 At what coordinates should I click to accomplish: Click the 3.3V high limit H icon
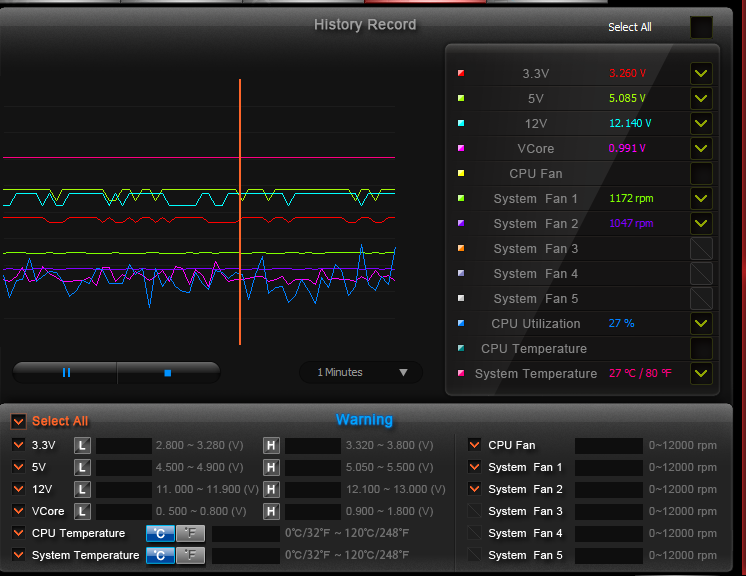pos(271,446)
